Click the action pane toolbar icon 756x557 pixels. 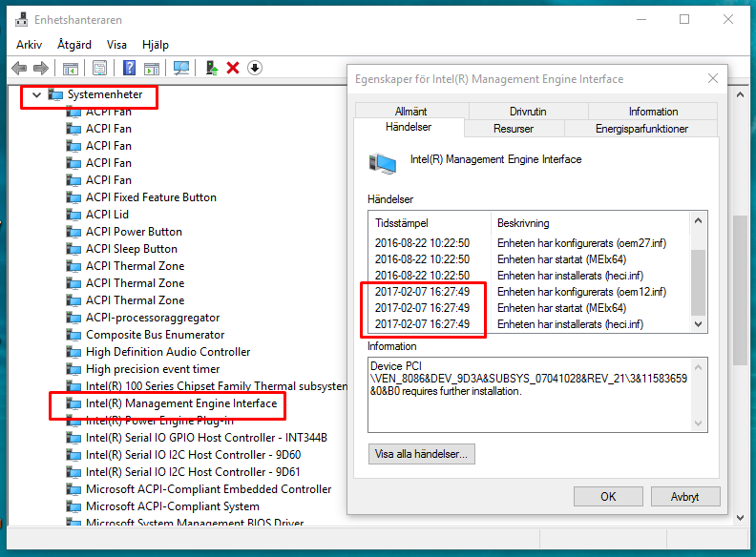point(152,68)
